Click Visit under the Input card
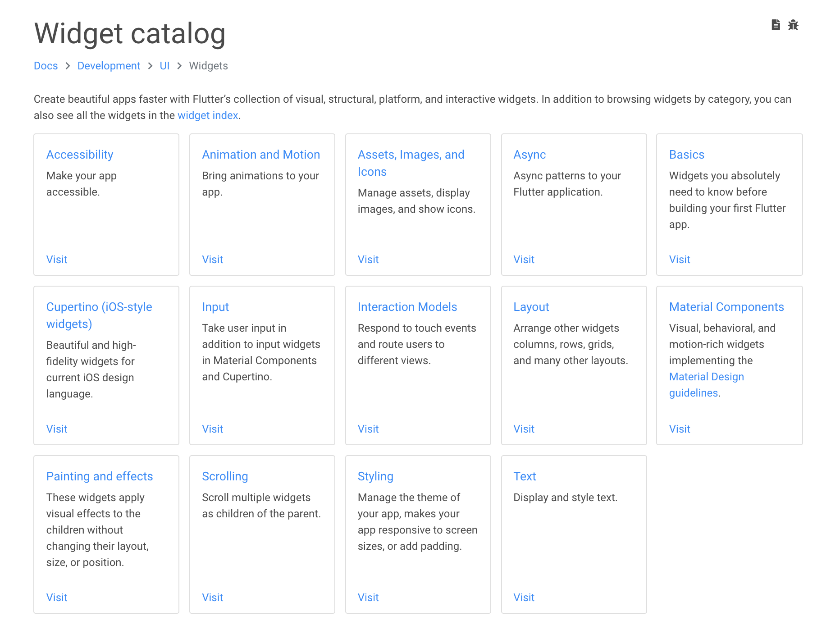Image resolution: width=840 pixels, height=639 pixels. coord(212,429)
